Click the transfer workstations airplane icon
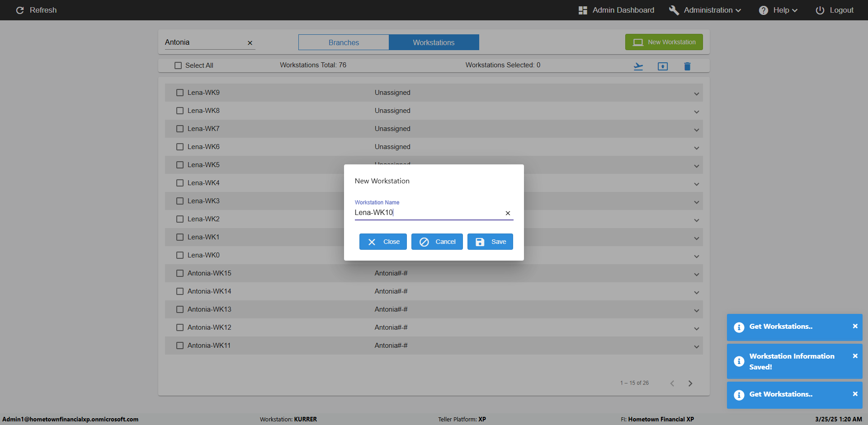Viewport: 868px width, 425px height. [638, 66]
